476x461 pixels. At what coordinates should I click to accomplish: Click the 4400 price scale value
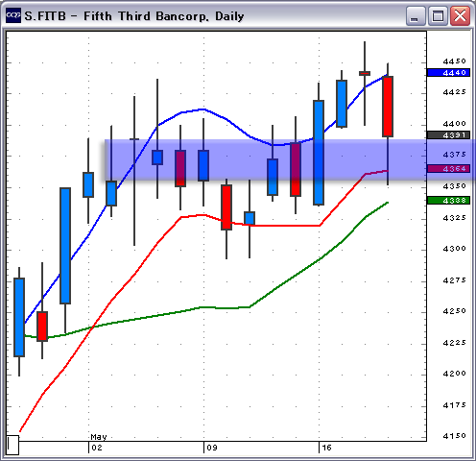(454, 124)
